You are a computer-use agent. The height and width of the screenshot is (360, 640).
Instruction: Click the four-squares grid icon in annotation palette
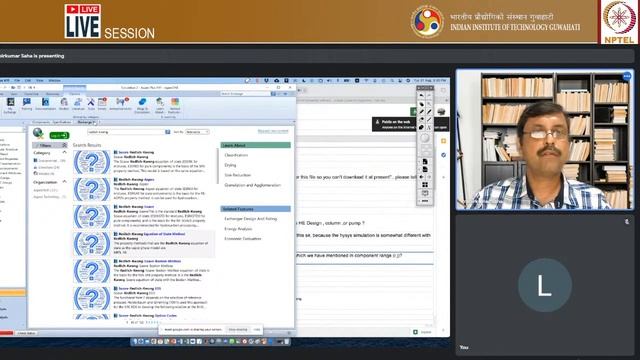coord(425,185)
